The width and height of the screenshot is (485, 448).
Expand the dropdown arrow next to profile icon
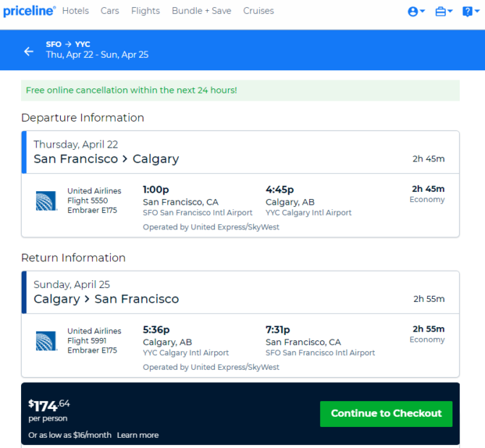[422, 12]
